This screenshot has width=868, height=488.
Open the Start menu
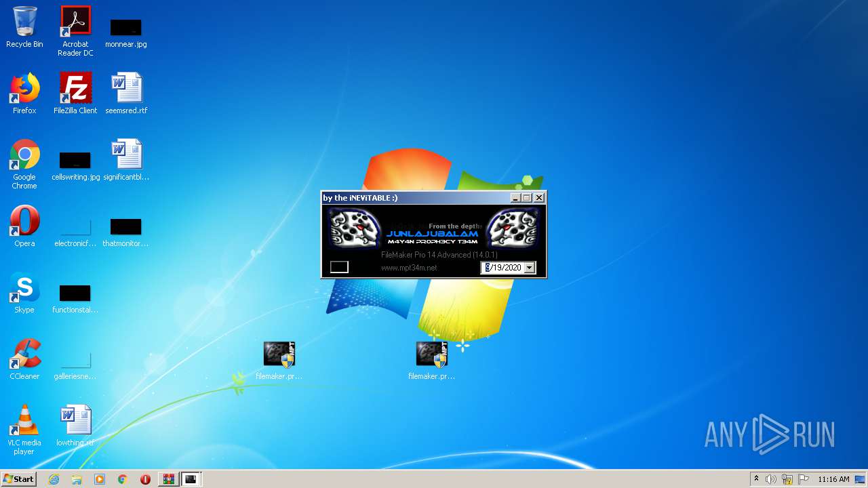coord(19,479)
